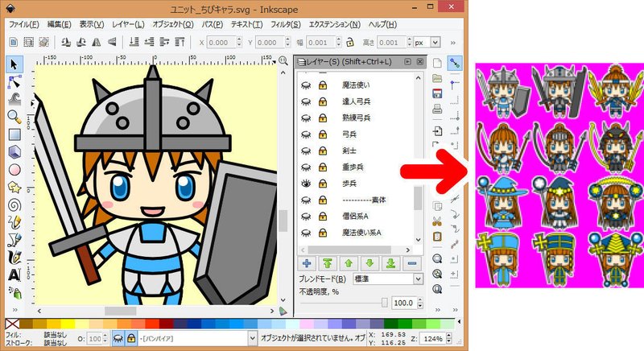Click delete layer minus button
The height and width of the screenshot is (351, 644).
pyautogui.click(x=412, y=263)
